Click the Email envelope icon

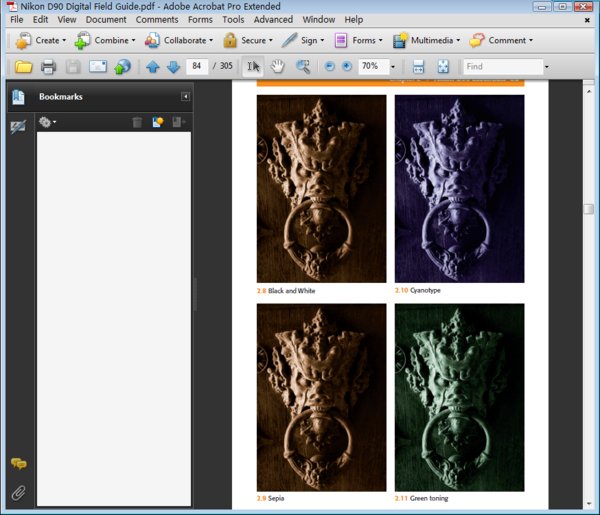tap(98, 67)
